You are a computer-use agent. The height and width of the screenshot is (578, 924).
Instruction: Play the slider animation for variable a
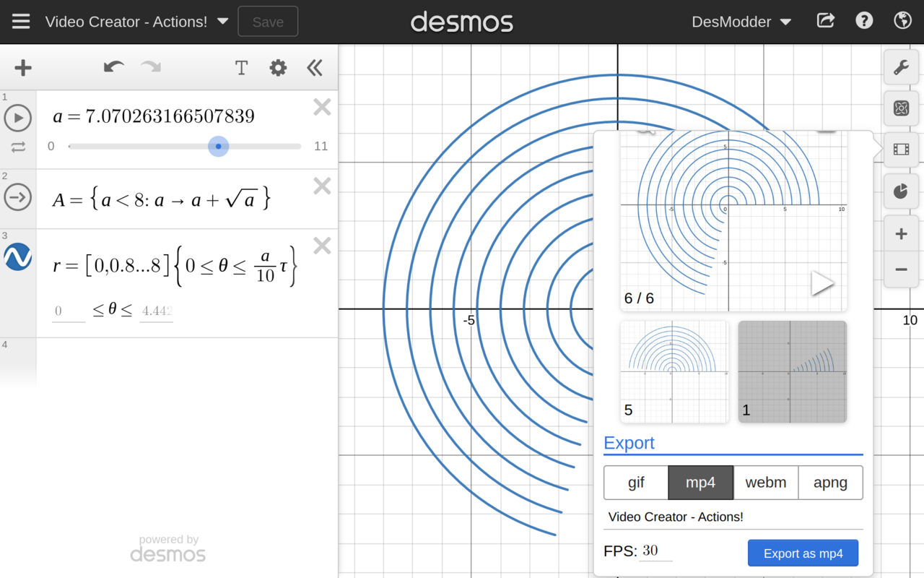[x=18, y=118]
